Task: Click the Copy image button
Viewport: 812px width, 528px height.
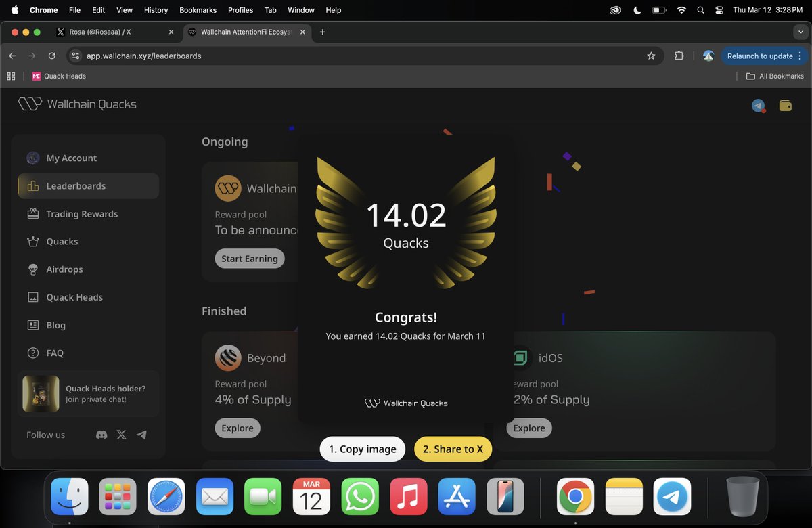Action: point(363,449)
